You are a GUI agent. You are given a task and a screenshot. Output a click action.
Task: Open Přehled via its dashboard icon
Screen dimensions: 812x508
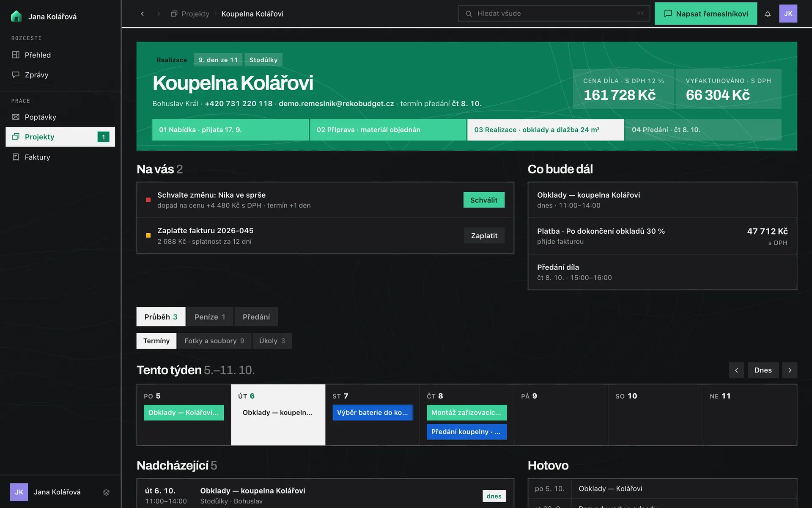click(16, 55)
